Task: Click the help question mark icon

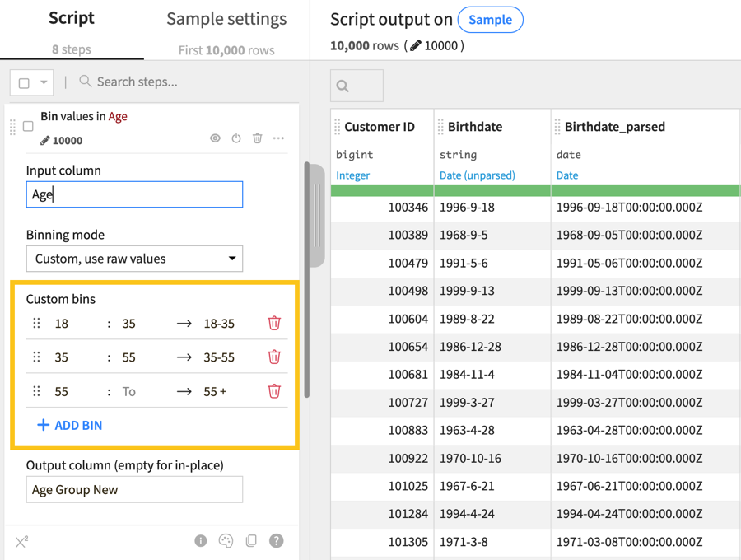Action: coord(277,541)
